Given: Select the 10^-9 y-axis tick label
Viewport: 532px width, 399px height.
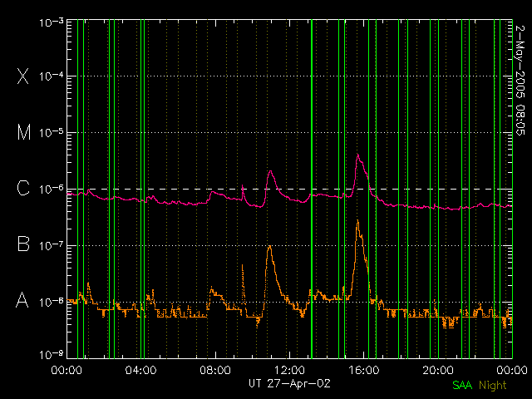Looking at the screenshot, I should point(52,355).
